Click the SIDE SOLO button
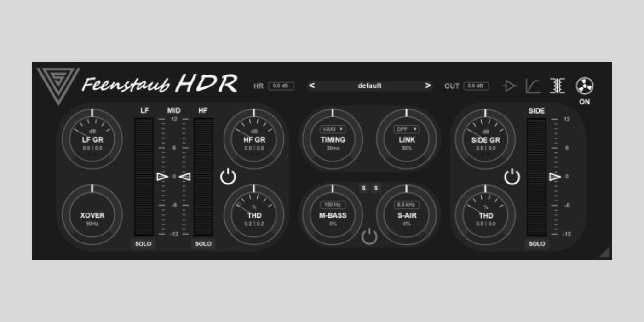 536,244
